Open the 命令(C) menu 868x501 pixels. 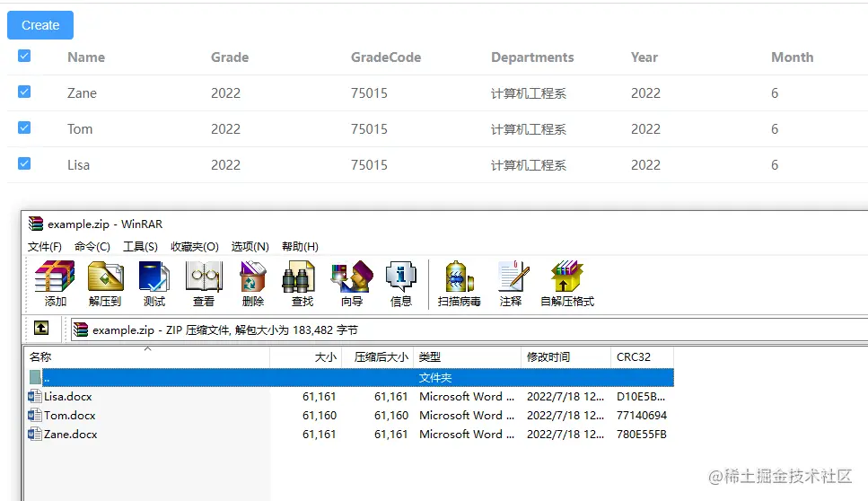(92, 246)
